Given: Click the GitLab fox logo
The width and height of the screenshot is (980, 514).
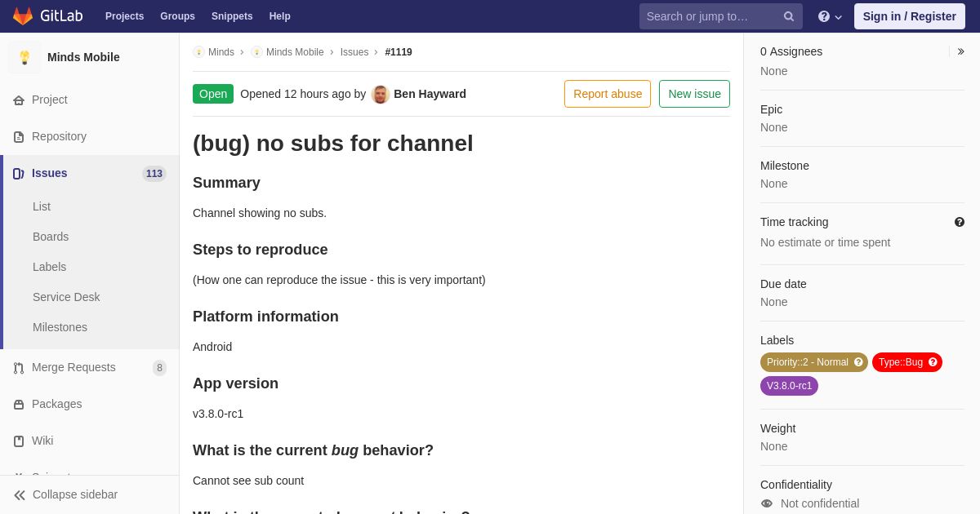Looking at the screenshot, I should click(23, 16).
